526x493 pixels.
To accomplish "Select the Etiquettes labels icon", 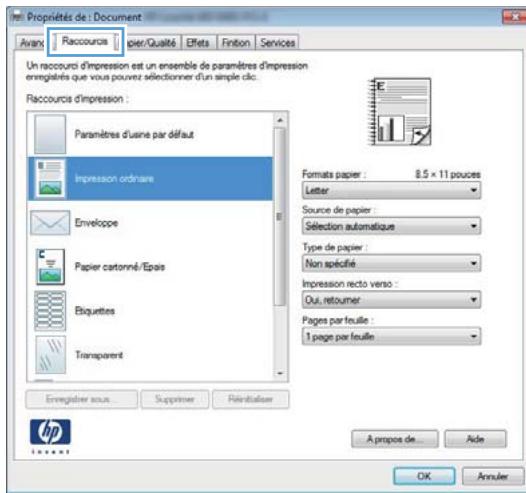I will [x=50, y=311].
